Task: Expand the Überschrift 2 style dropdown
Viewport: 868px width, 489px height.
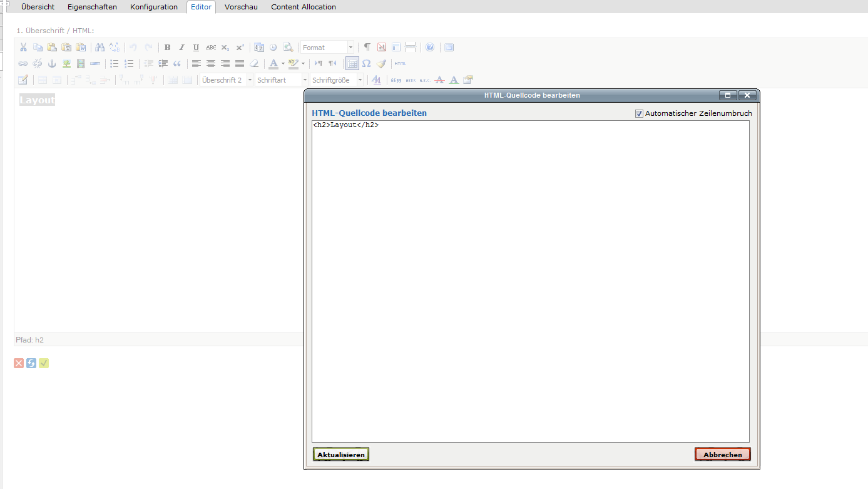Action: pyautogui.click(x=227, y=80)
